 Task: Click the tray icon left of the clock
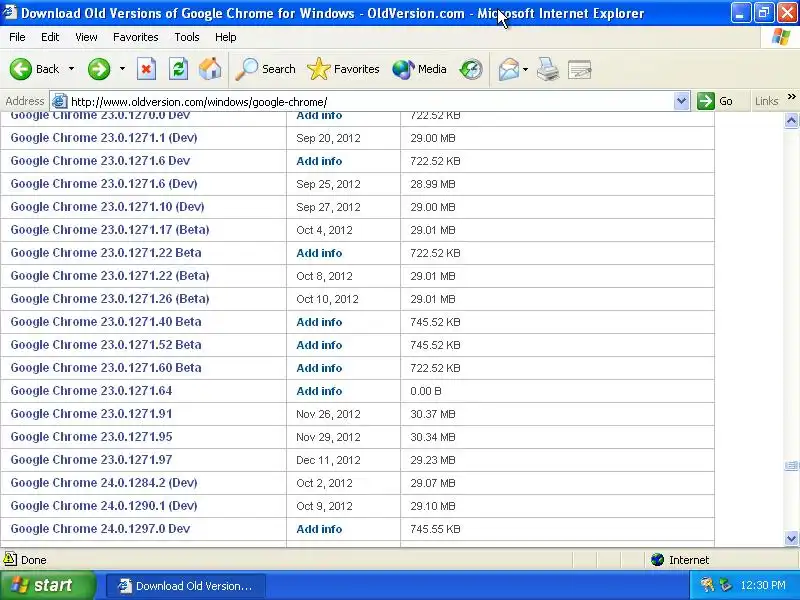click(725, 585)
